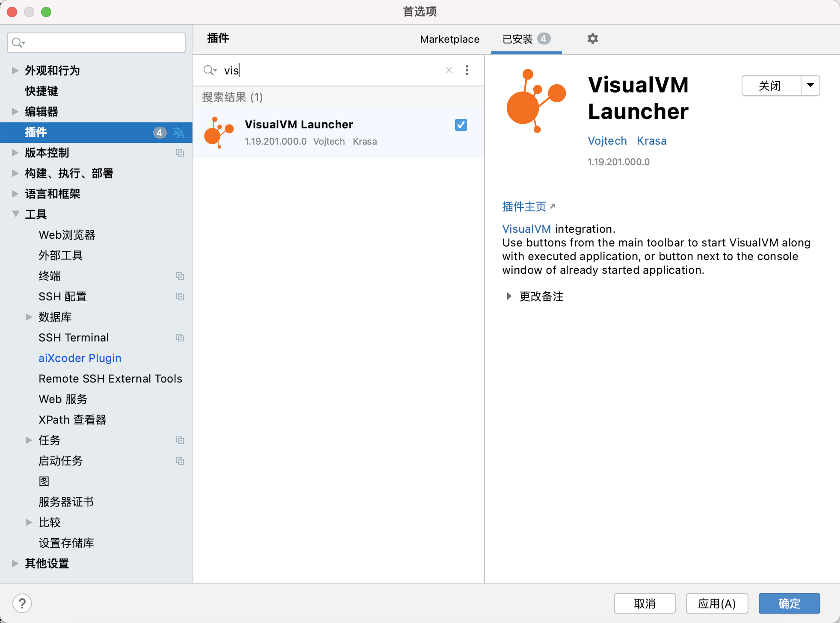840x623 pixels.
Task: Open Web浏览器 settings
Action: (x=67, y=235)
